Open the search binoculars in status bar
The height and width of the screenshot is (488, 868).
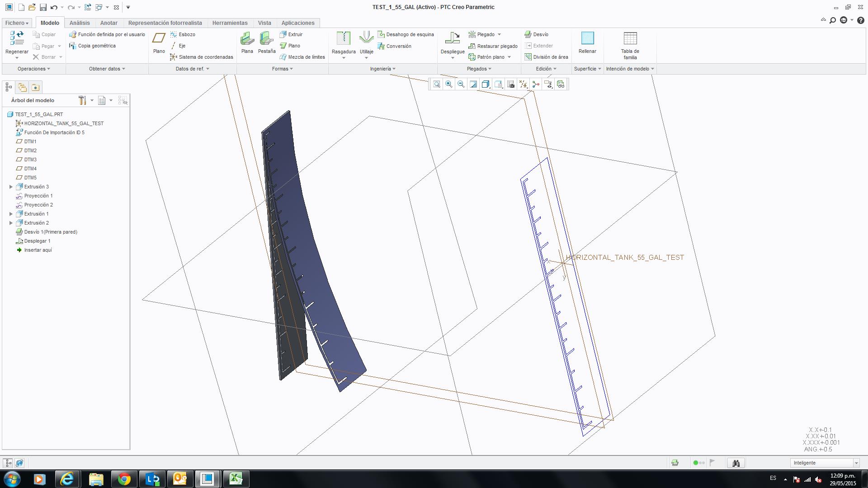click(x=736, y=463)
